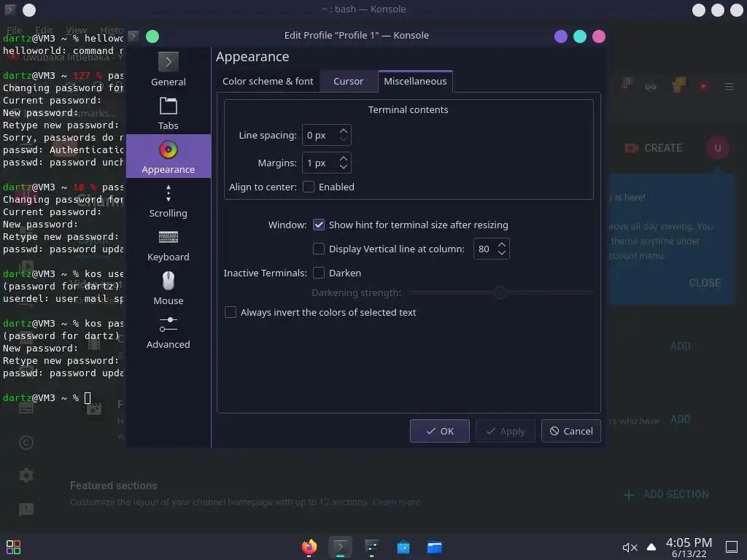Click CREATE in the background browser window

654,148
